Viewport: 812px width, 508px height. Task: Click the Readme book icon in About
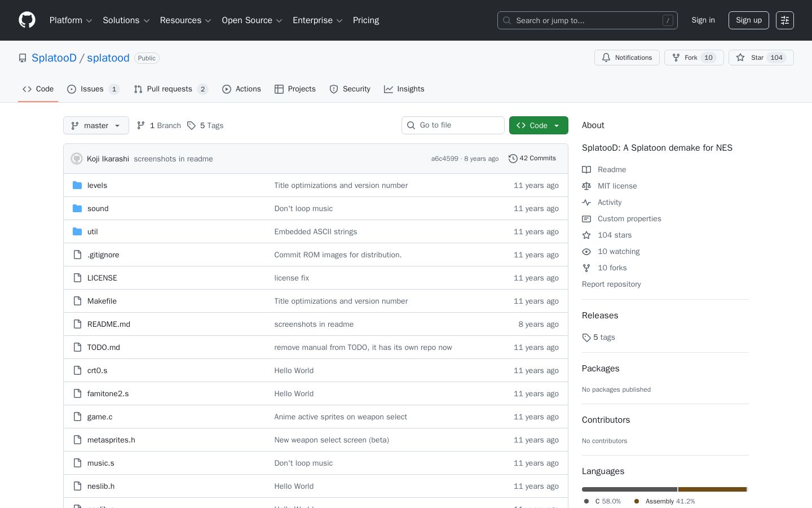(586, 169)
